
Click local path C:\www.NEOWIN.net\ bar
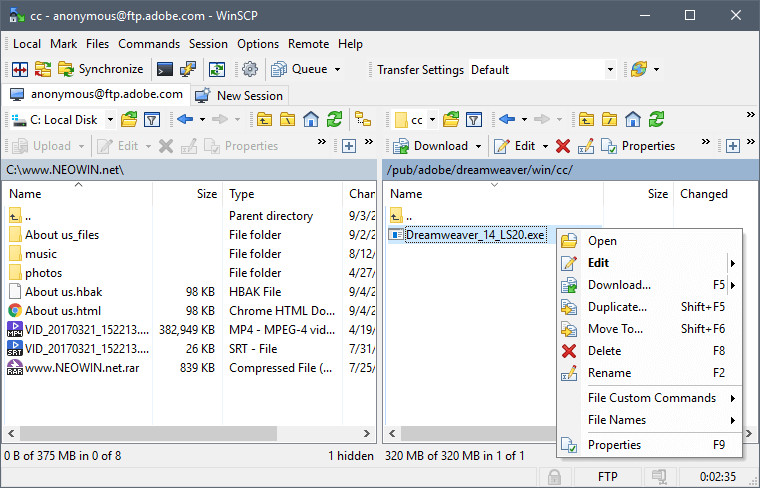[189, 170]
